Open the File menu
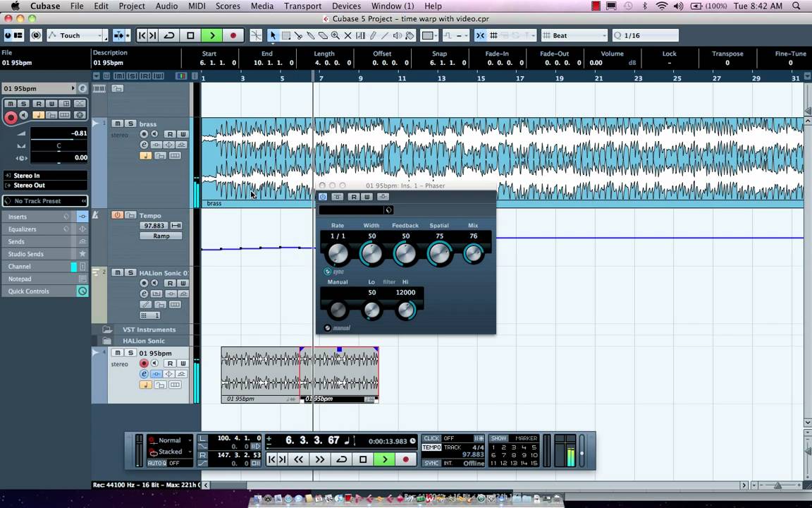 point(77,6)
